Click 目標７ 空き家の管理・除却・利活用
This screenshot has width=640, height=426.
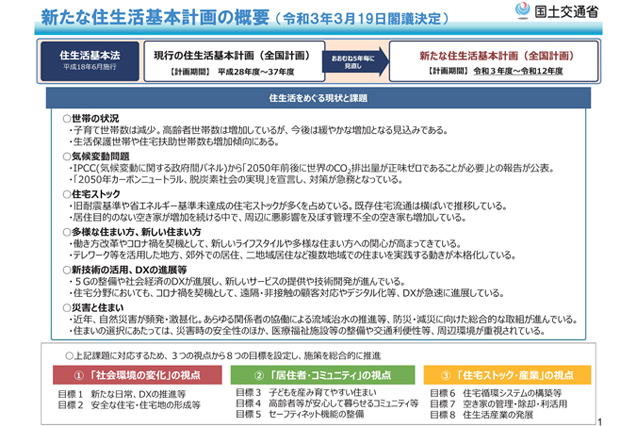tap(498, 404)
